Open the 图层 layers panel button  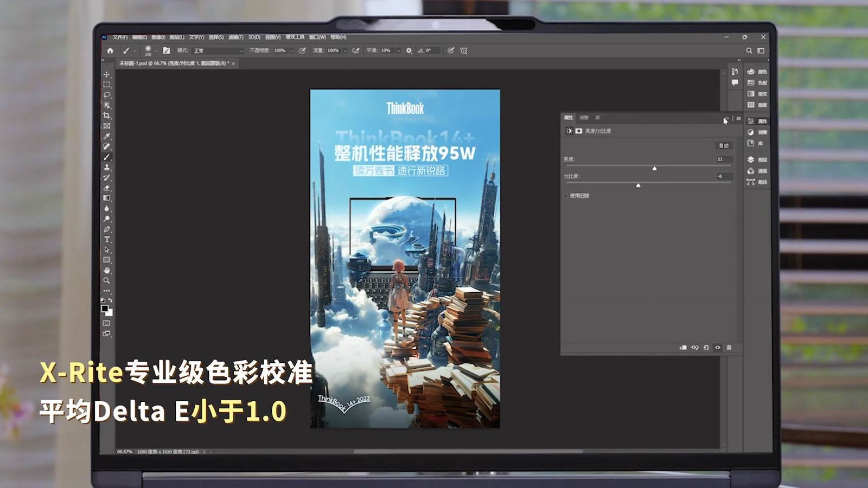tap(757, 160)
